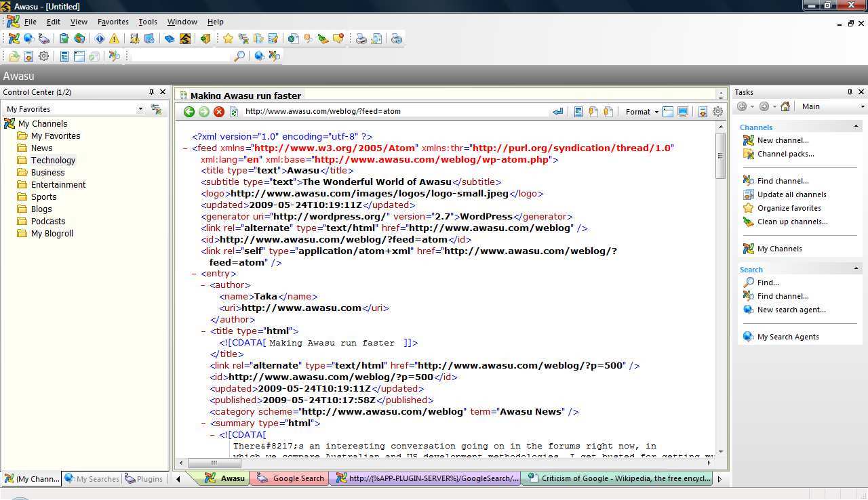Select the Entertainment folder
Viewport: 868px width, 500px height.
pyautogui.click(x=58, y=185)
